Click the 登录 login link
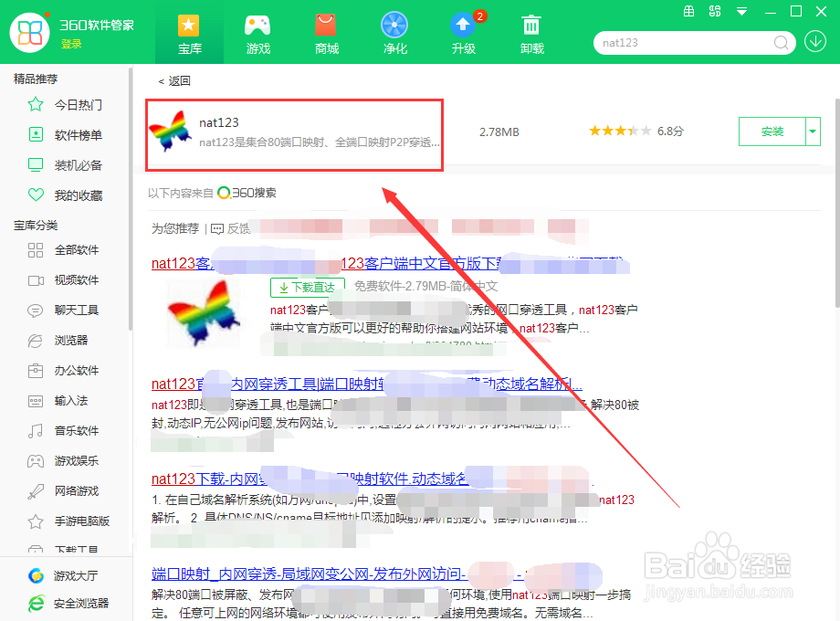 click(71, 44)
